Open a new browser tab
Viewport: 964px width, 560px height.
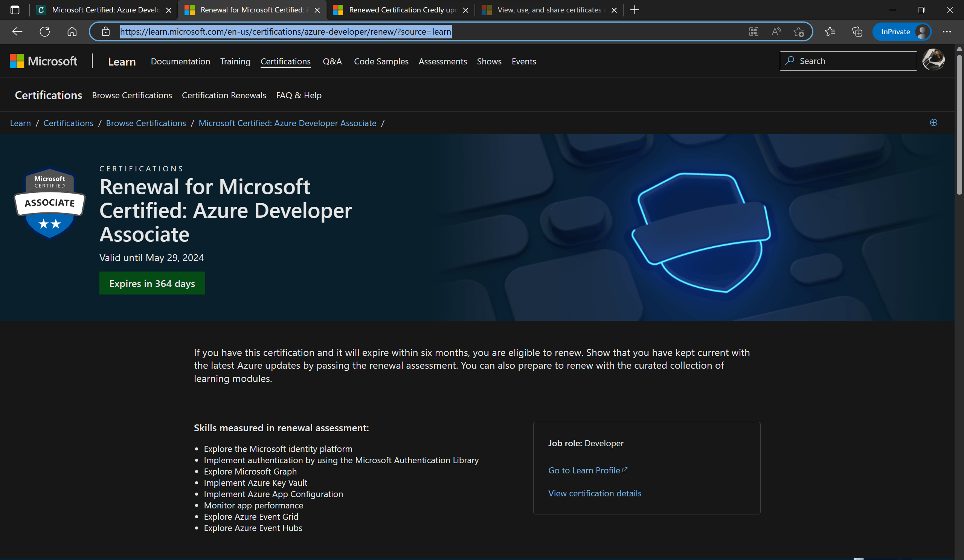tap(635, 10)
